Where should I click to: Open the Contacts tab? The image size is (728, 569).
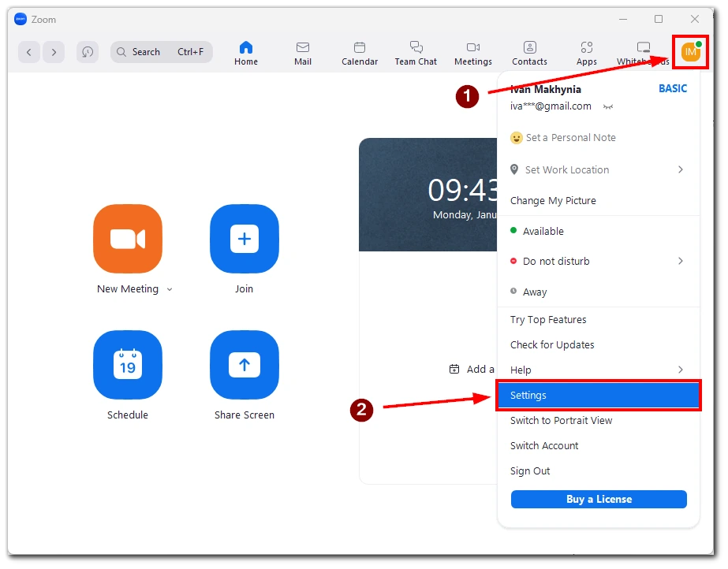(530, 54)
